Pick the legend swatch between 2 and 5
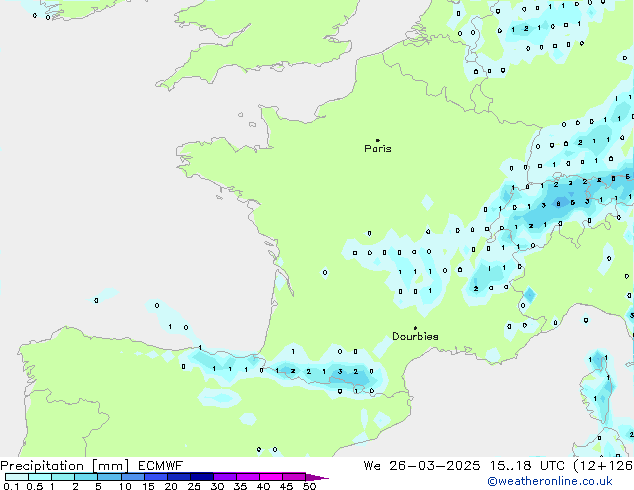The image size is (634, 490). (x=87, y=477)
